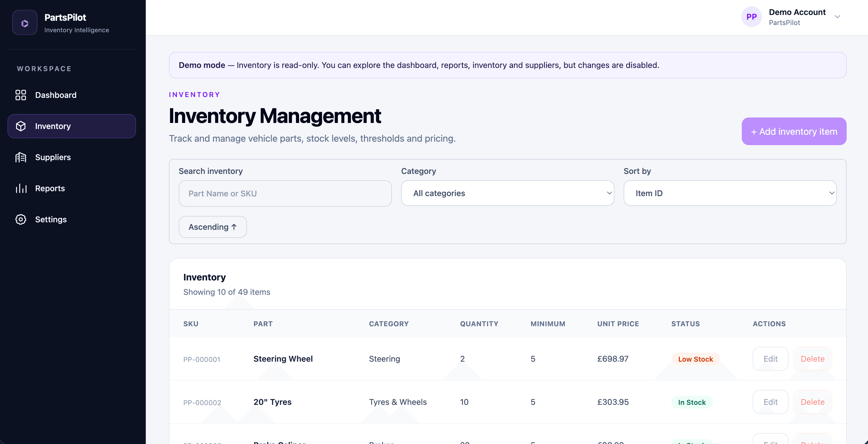Open the Reports page

pyautogui.click(x=71, y=189)
